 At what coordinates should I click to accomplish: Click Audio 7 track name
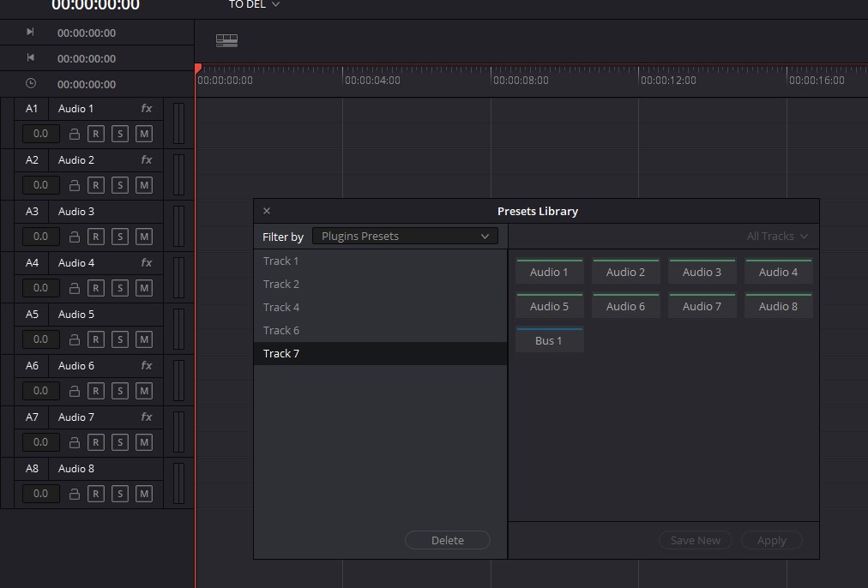click(x=76, y=417)
